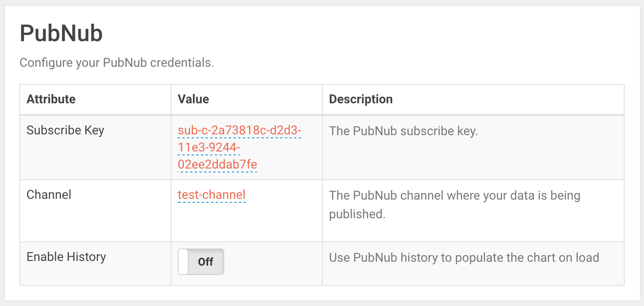Click 'chart on load' in the history description

(558, 258)
